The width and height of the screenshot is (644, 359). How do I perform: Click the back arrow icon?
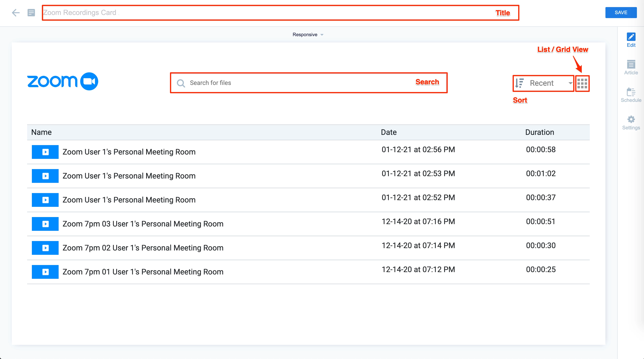coord(16,13)
